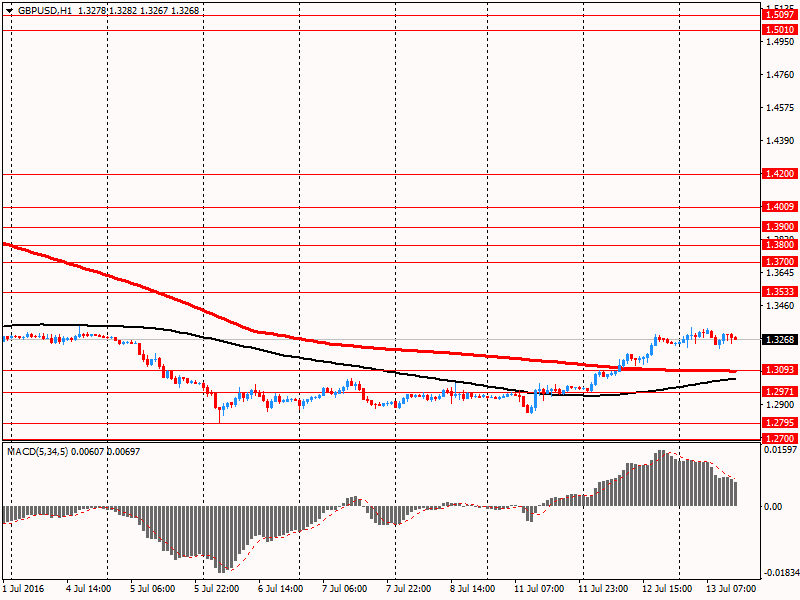The image size is (800, 600).
Task: Click the 1.3900 level label
Action: click(x=780, y=227)
